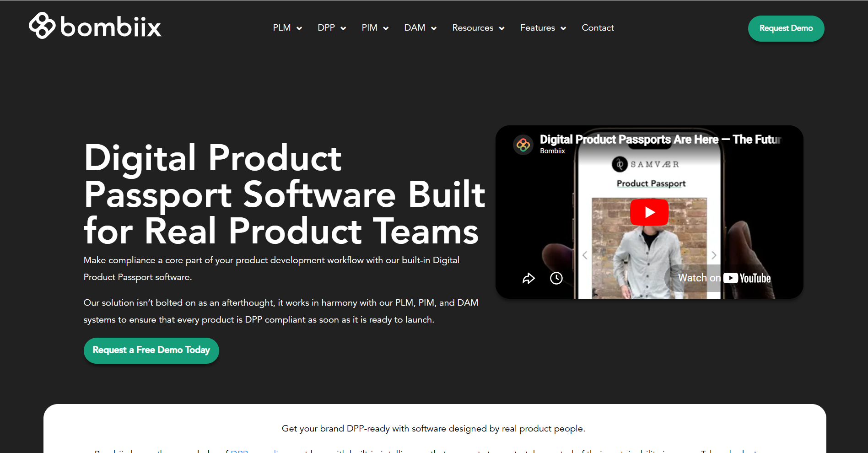Click the Request Demo button
The width and height of the screenshot is (868, 453).
pos(786,28)
